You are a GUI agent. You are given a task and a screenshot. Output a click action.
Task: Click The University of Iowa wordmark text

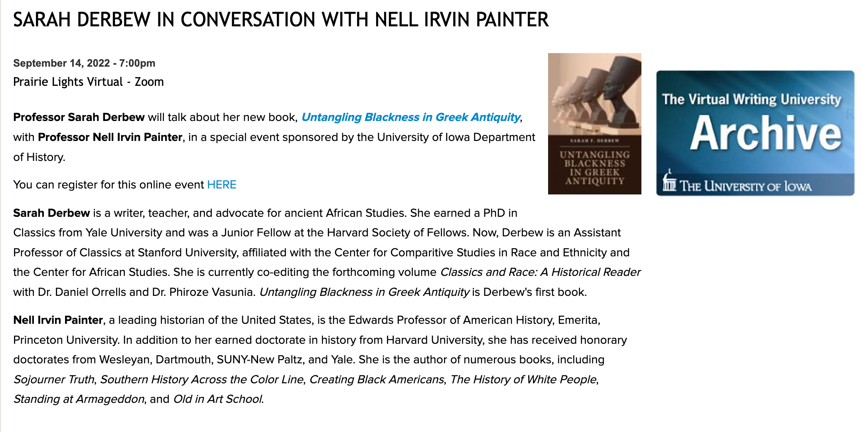746,186
